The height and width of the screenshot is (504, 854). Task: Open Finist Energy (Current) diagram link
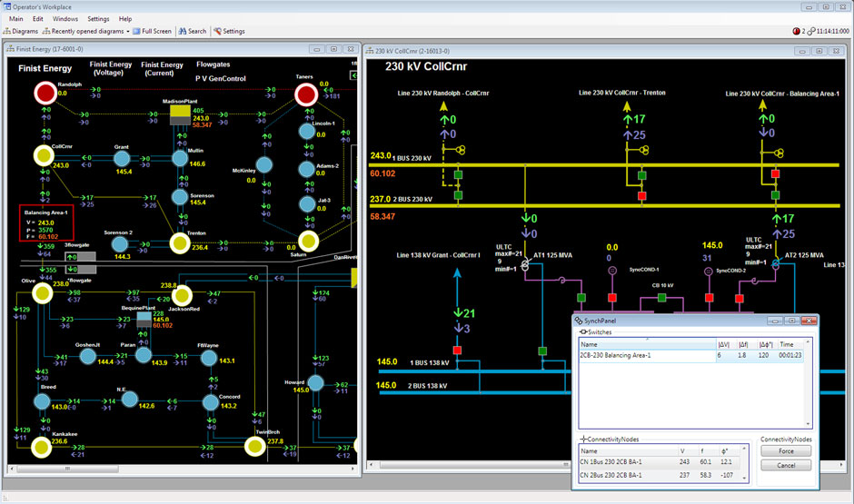(162, 69)
